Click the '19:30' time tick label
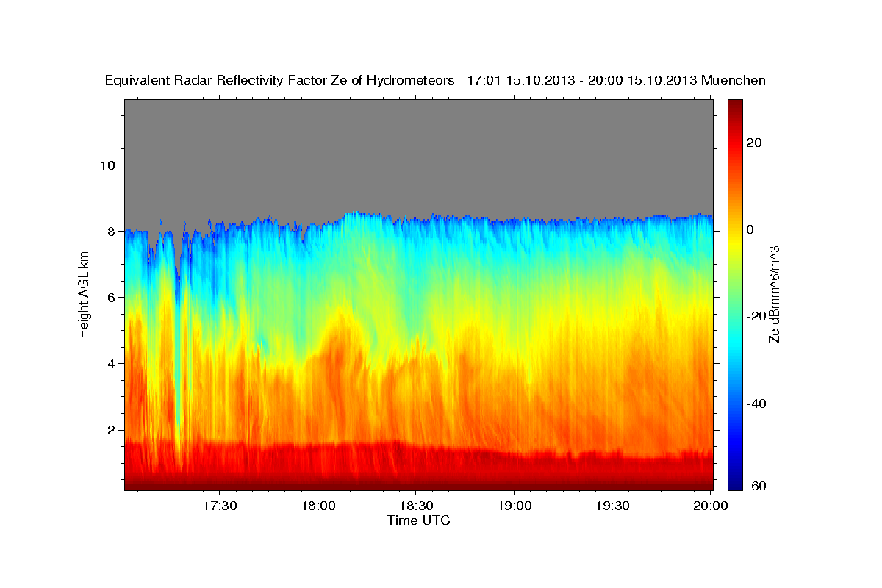Screen dimensions: 882x588 (612, 506)
